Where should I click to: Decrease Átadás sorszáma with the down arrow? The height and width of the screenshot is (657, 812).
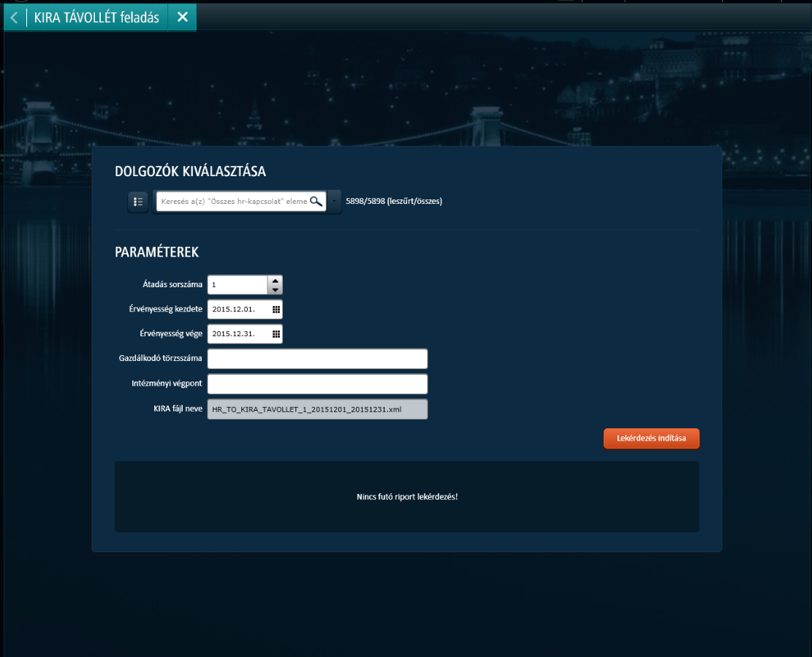coord(275,289)
